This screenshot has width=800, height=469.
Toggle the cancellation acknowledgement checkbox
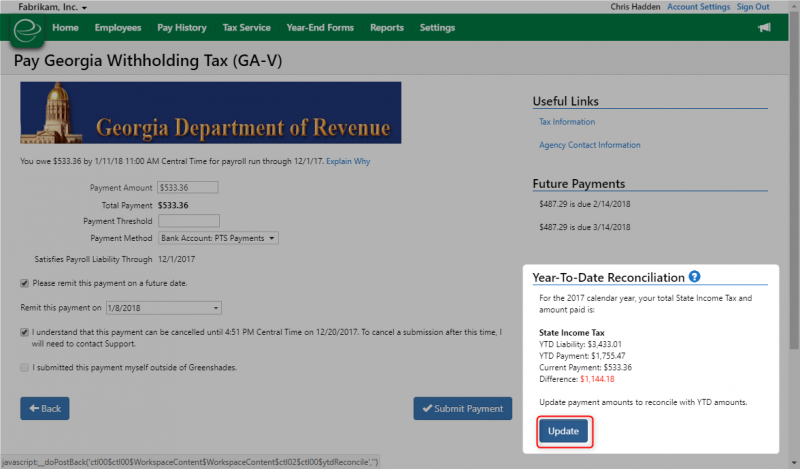tap(24, 332)
